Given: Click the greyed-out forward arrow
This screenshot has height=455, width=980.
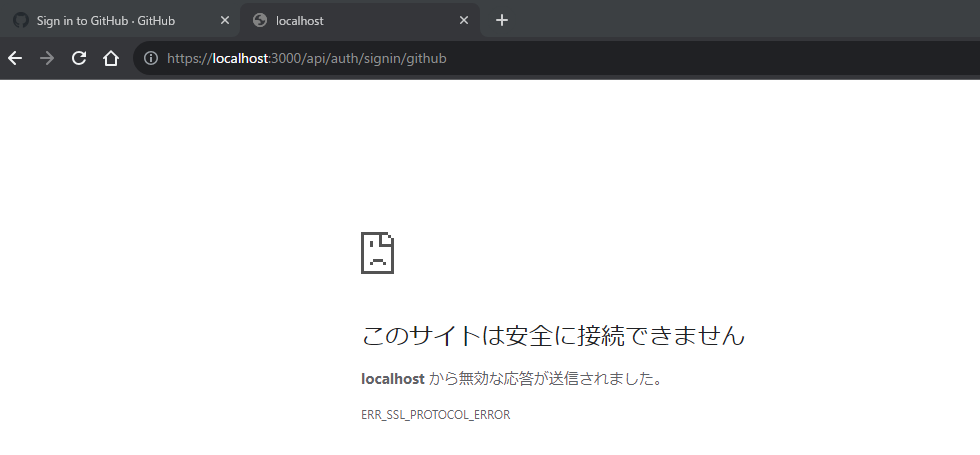Looking at the screenshot, I should click(x=47, y=58).
